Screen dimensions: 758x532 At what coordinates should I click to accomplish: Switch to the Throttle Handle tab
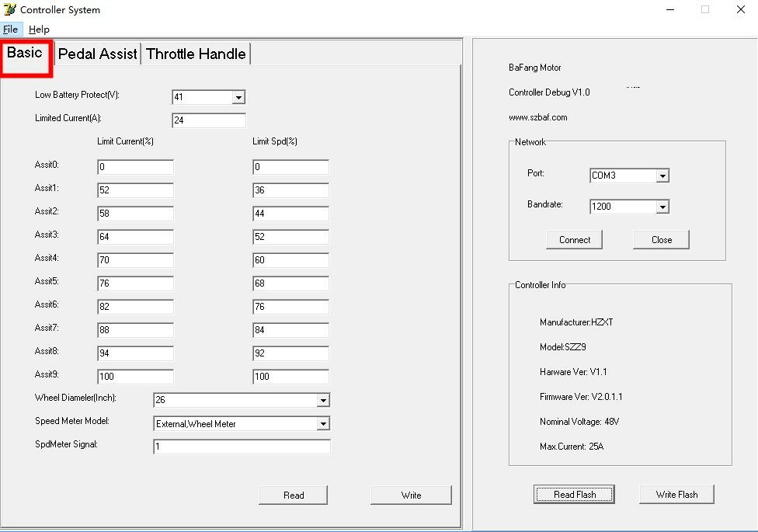pos(196,54)
